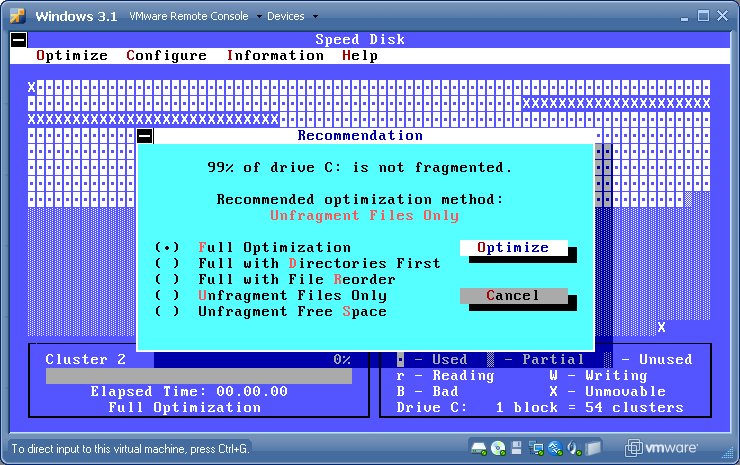Click the floppy drive status icon
Viewport: 740px width, 465px height.
click(x=516, y=447)
